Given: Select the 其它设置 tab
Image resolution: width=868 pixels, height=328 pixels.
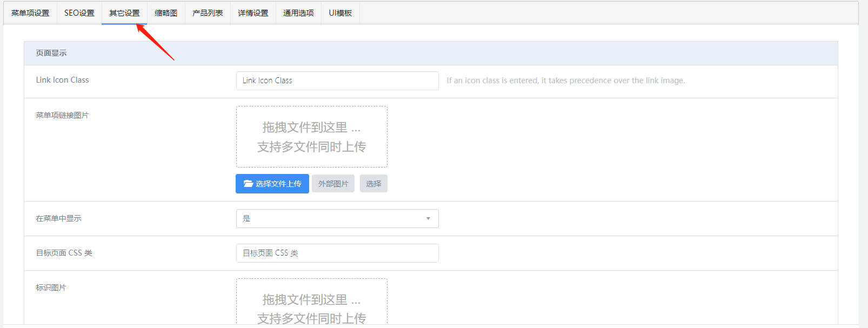Looking at the screenshot, I should pyautogui.click(x=124, y=13).
